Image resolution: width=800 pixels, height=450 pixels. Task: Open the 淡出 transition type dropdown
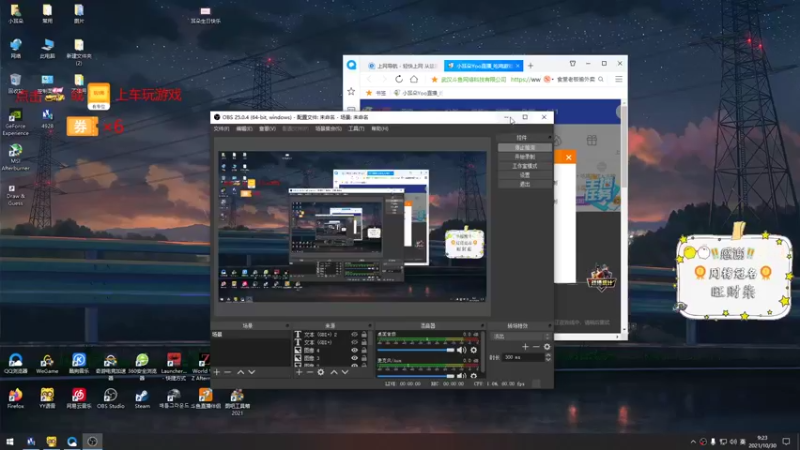pos(521,336)
